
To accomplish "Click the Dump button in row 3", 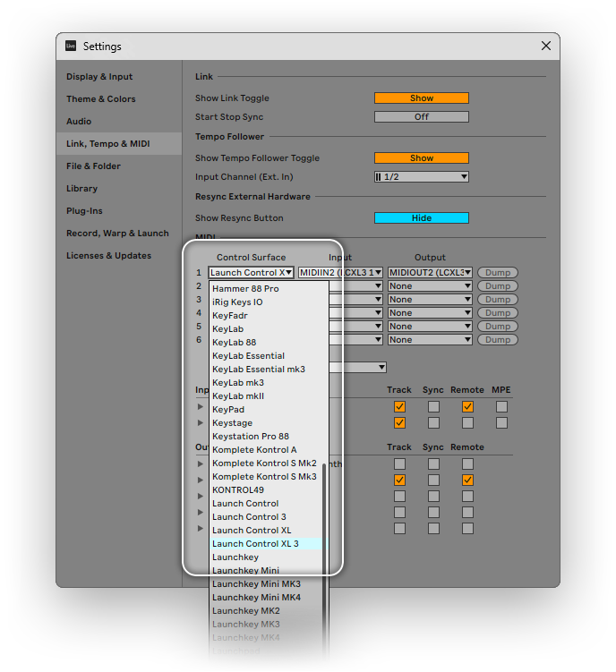I will tap(498, 300).
